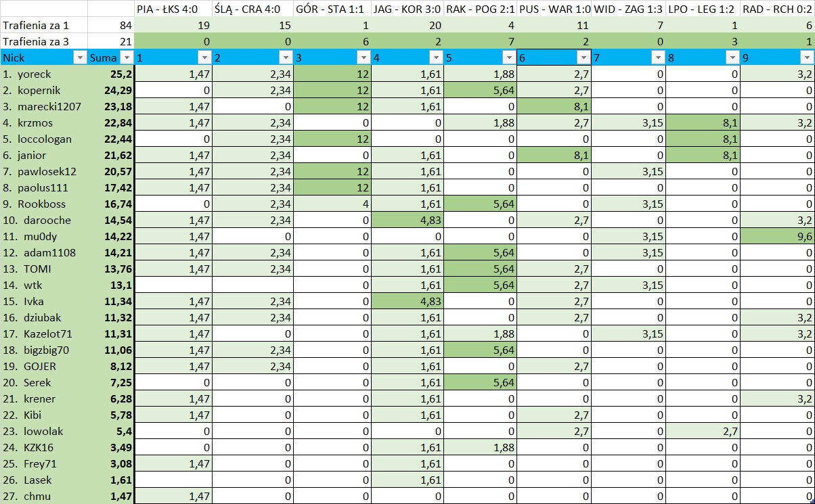Show filter options for column 8

click(731, 58)
